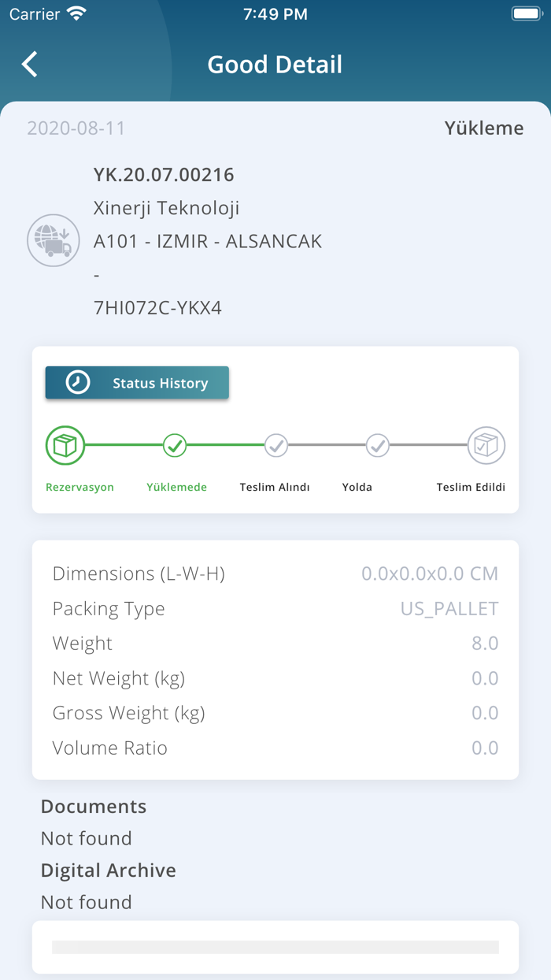Select the Teslim Edildi package icon
The width and height of the screenshot is (551, 980).
click(x=486, y=445)
